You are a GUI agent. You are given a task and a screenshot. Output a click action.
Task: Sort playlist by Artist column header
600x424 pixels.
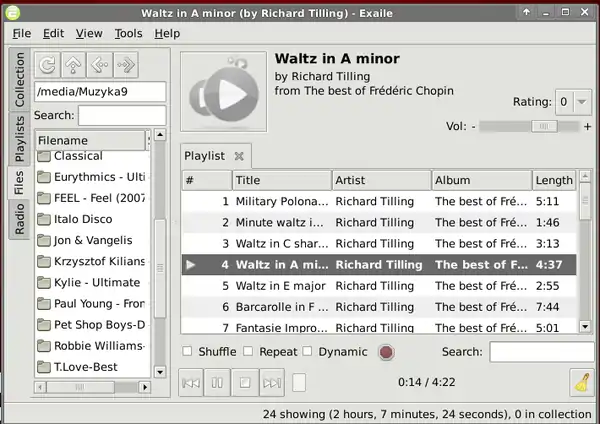tap(381, 180)
